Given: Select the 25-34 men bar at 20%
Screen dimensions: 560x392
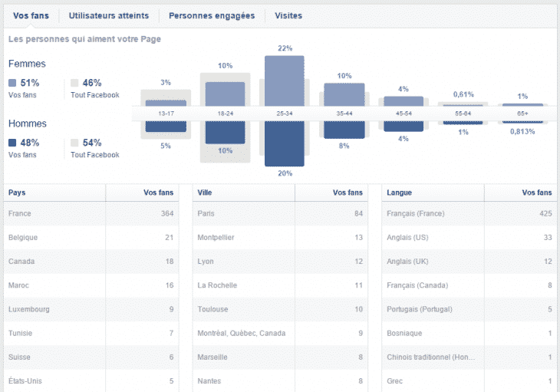Looking at the screenshot, I should (285, 143).
